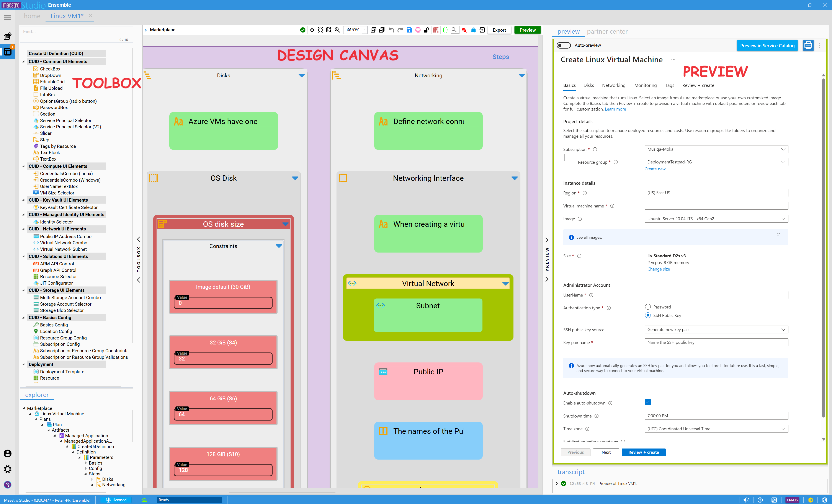Viewport: 832px width, 504px height.
Task: Click the Learn more link
Action: pyautogui.click(x=615, y=109)
